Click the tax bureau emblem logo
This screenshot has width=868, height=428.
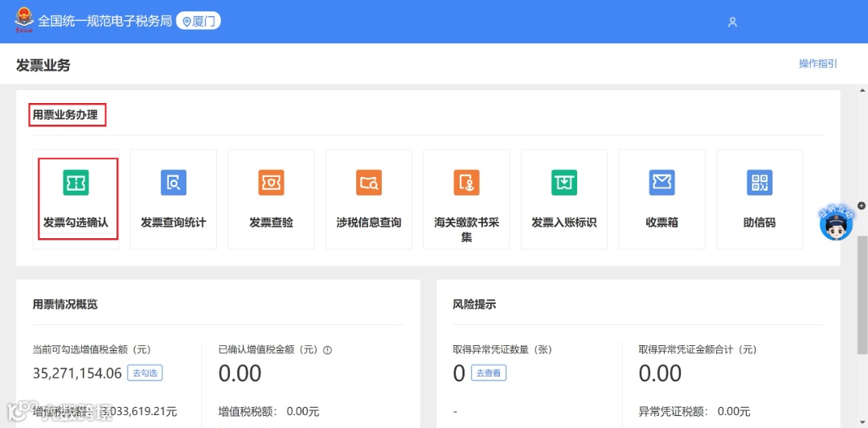(24, 21)
